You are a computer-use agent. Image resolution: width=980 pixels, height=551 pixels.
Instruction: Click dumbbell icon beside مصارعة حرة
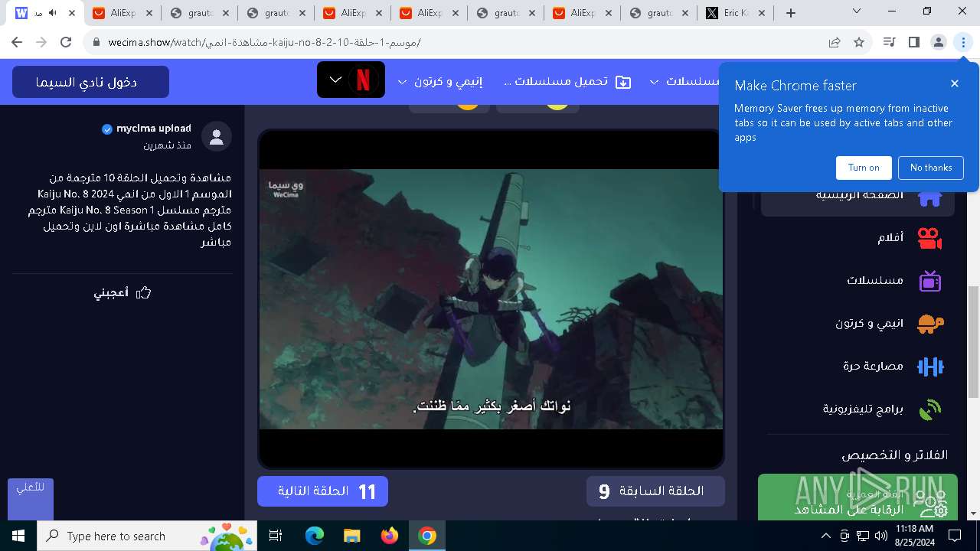click(x=929, y=367)
